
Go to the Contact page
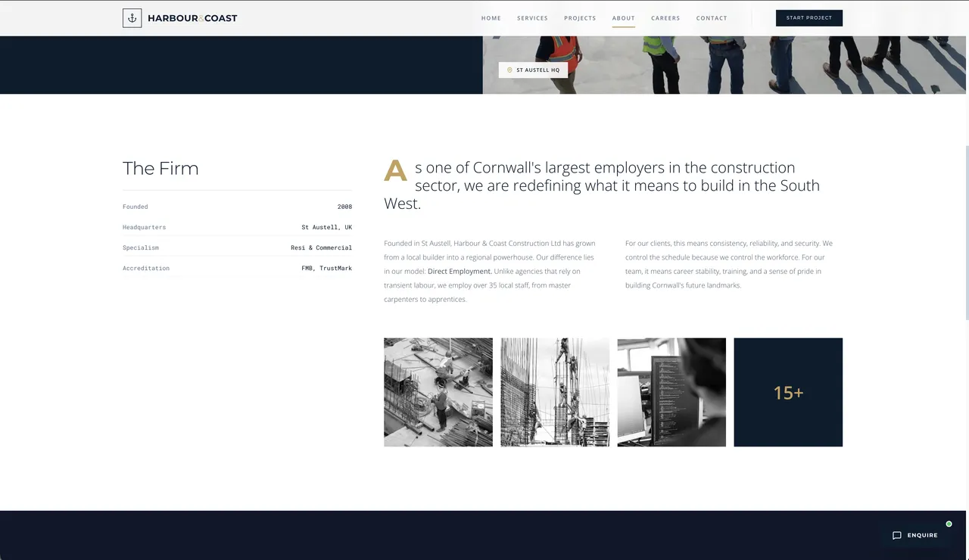712,18
